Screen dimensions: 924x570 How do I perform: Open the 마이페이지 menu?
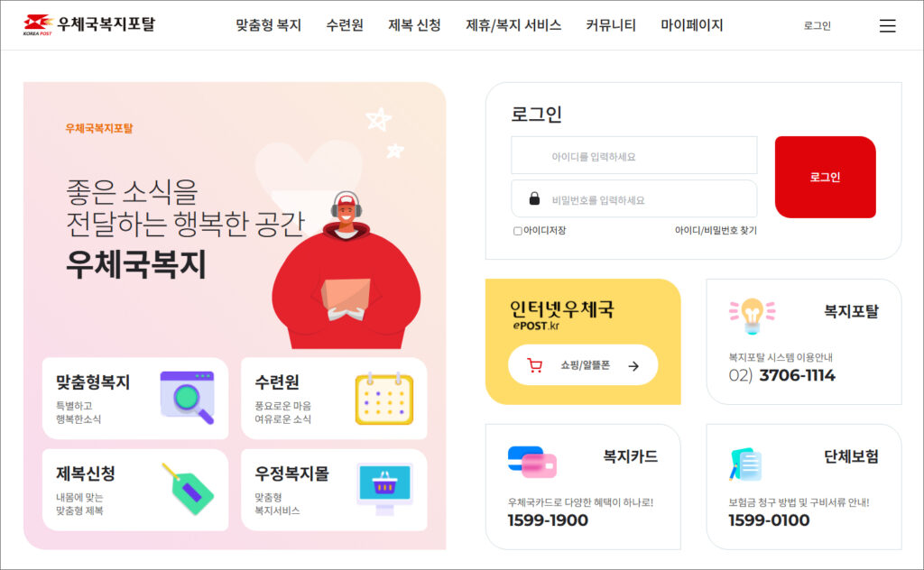(691, 25)
